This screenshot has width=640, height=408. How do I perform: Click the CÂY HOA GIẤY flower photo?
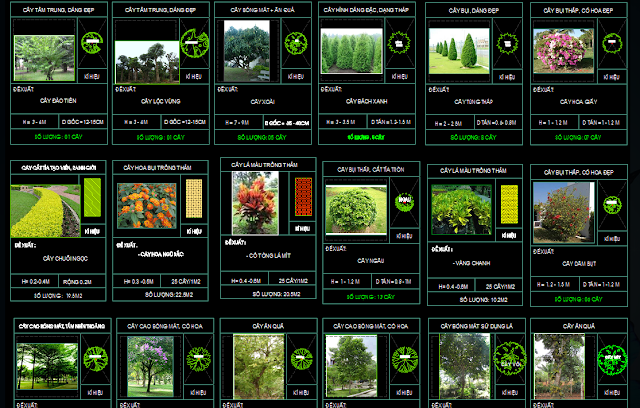click(558, 52)
